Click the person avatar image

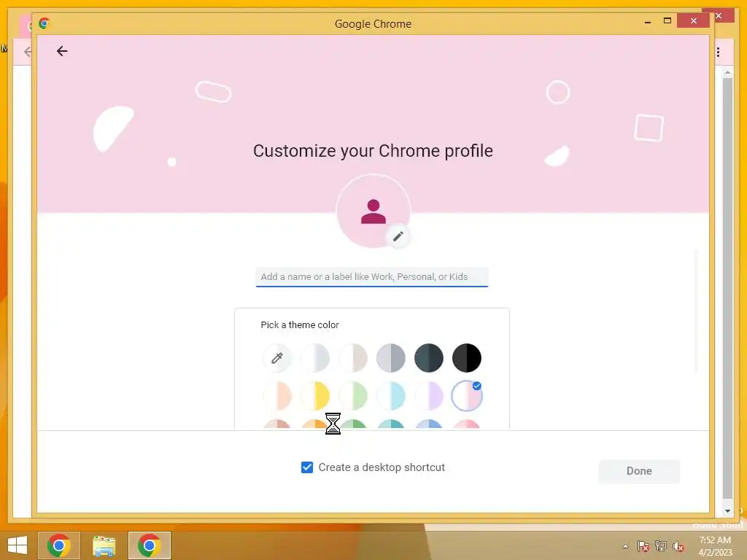[x=373, y=211]
